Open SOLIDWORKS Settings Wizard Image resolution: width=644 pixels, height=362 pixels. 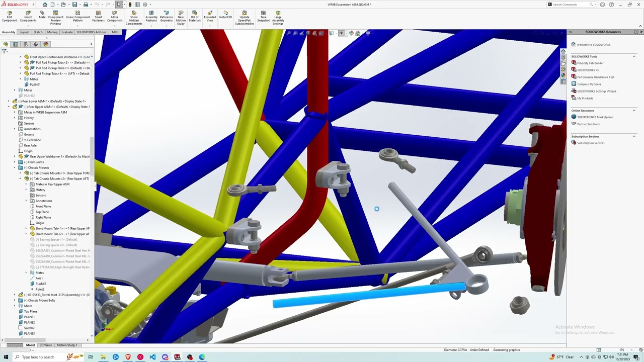594,91
